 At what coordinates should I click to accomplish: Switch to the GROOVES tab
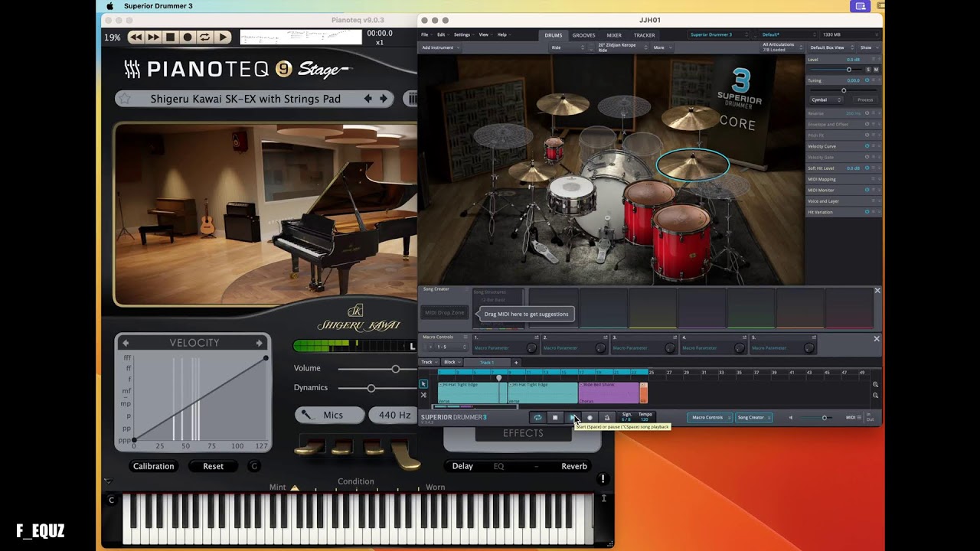click(583, 35)
